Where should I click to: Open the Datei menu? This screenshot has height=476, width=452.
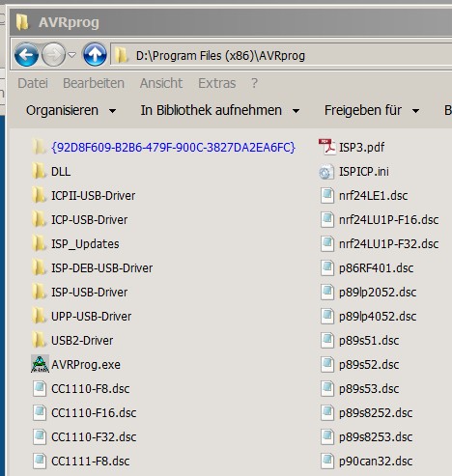point(33,83)
